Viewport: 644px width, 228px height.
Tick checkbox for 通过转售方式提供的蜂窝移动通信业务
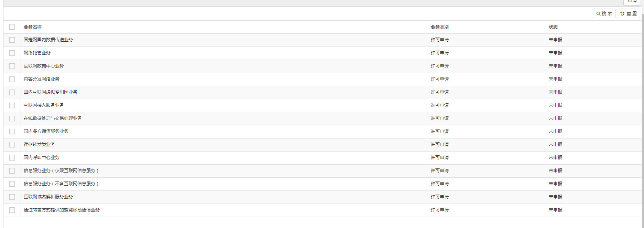(12, 210)
